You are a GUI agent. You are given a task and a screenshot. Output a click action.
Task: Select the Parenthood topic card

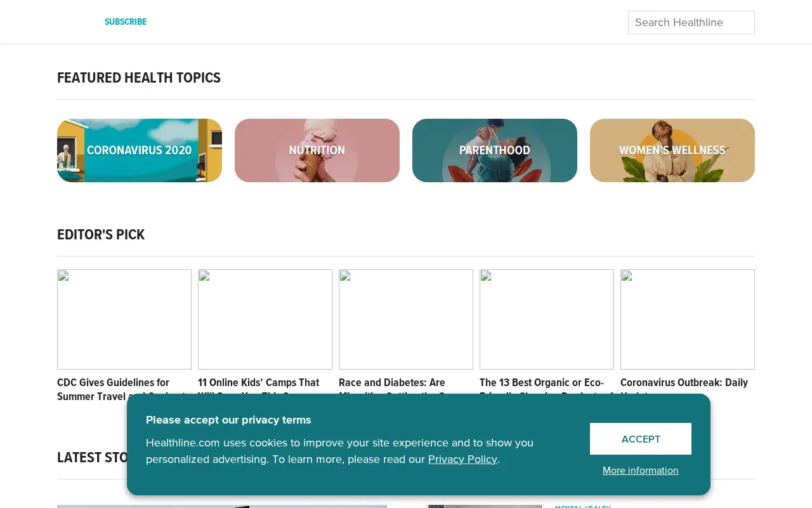495,150
